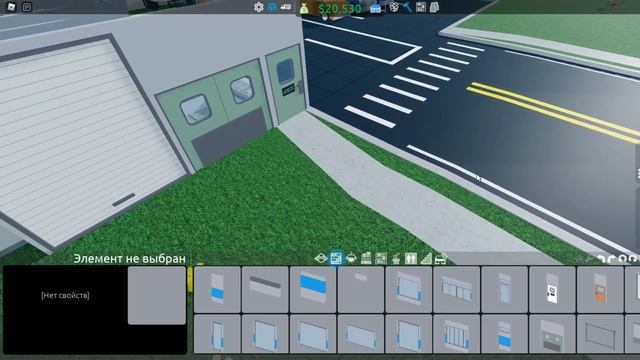Click the blue P premium icon
Image resolution: width=640 pixels, height=360 pixels.
tap(272, 7)
